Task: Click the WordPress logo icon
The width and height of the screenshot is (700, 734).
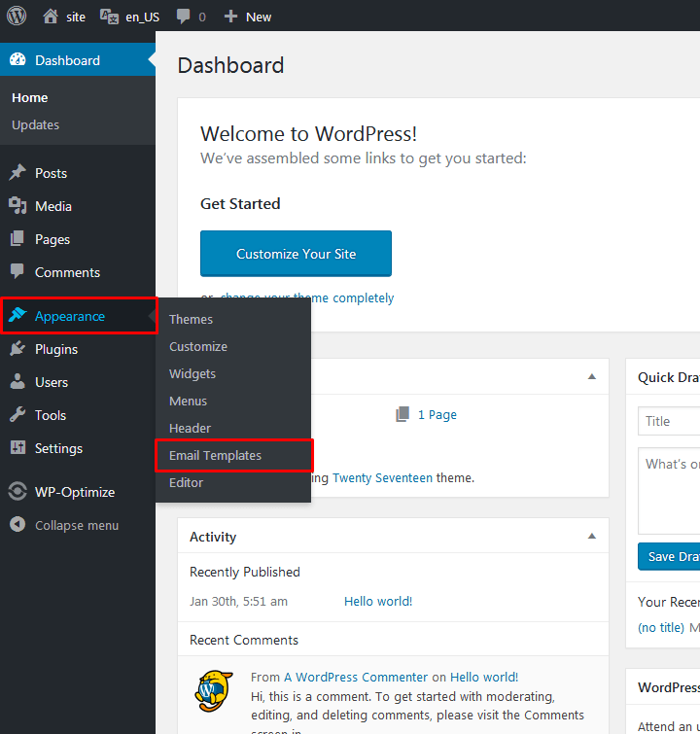Action: point(17,16)
